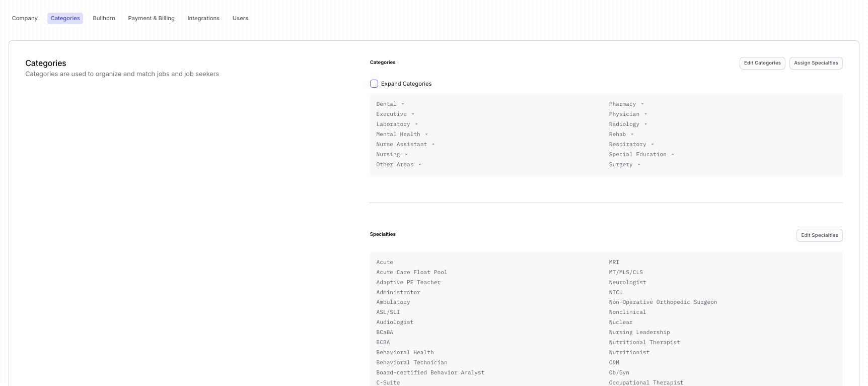Expand the Nurse Assistant category

coord(433,145)
